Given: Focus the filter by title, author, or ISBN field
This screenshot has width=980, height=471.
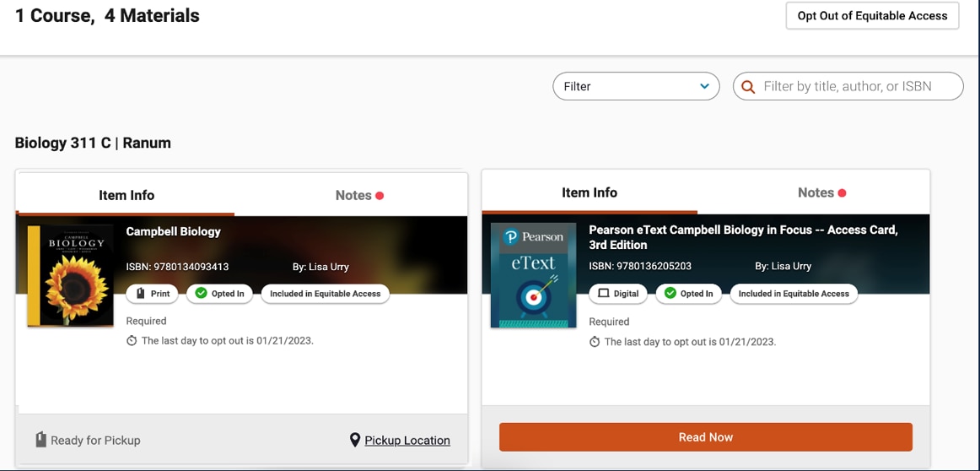Looking at the screenshot, I should tap(848, 86).
